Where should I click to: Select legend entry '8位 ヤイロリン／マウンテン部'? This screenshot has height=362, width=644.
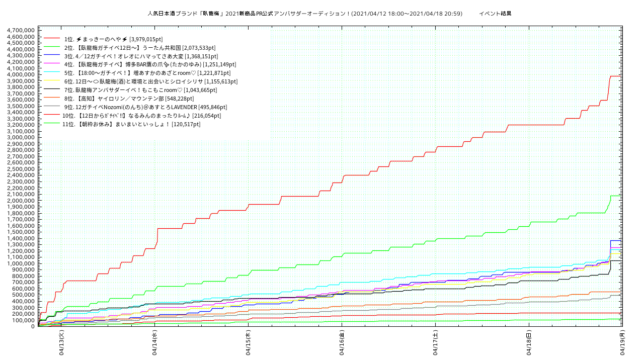pyautogui.click(x=129, y=99)
